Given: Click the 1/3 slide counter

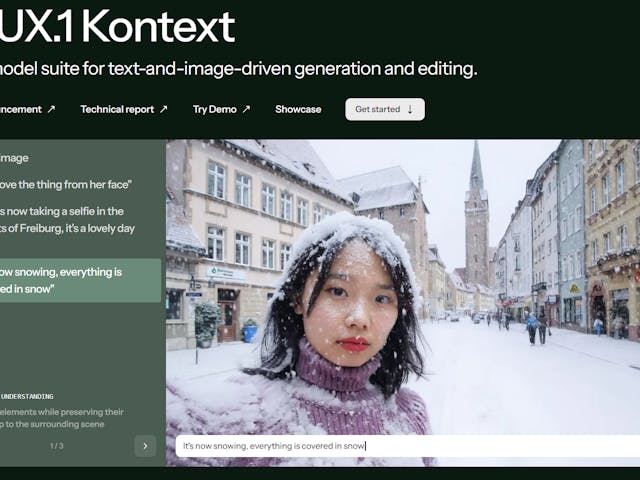Looking at the screenshot, I should click(57, 446).
